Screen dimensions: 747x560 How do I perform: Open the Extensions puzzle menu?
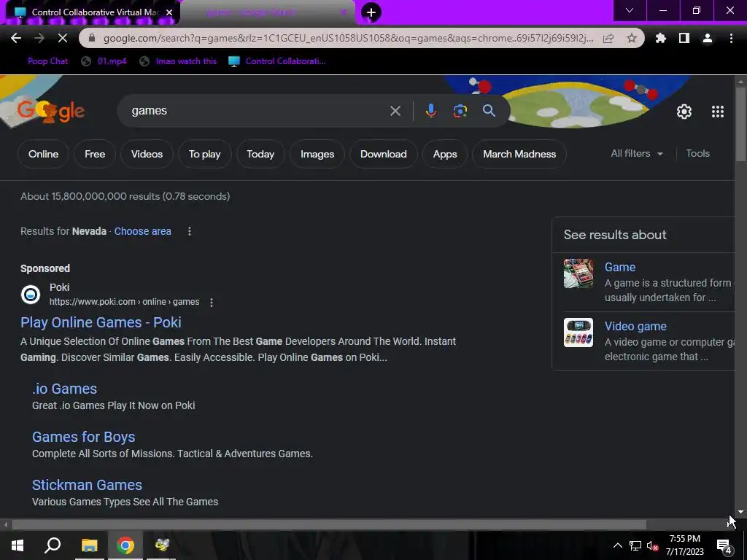click(x=660, y=38)
